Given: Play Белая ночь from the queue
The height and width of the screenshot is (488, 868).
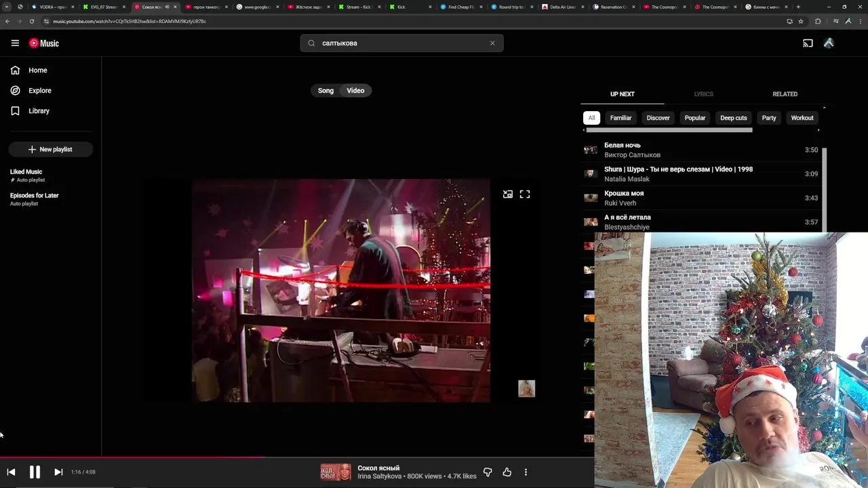Looking at the screenshot, I should [x=701, y=150].
